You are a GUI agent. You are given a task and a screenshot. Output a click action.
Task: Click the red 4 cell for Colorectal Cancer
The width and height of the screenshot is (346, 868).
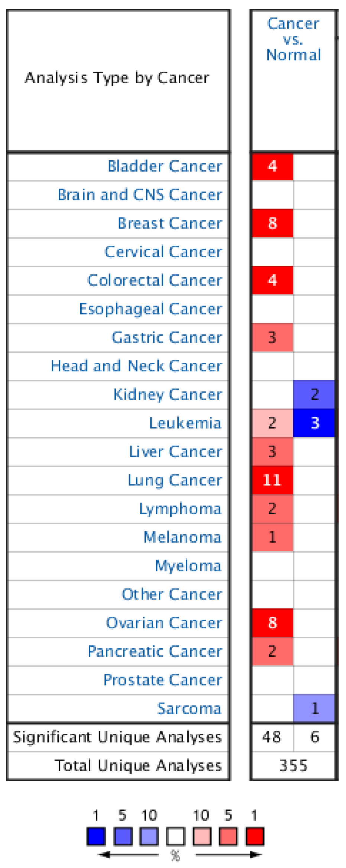pos(272,280)
